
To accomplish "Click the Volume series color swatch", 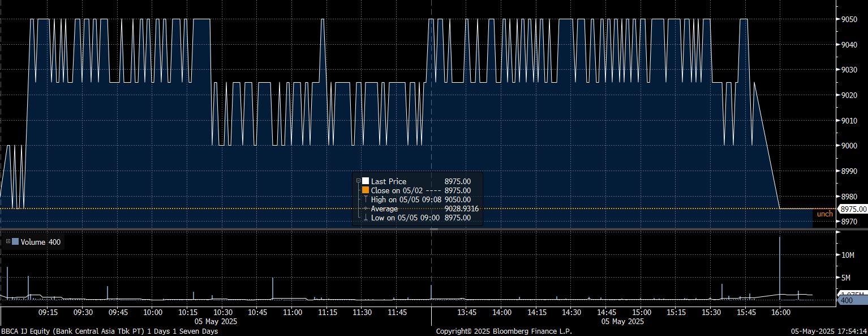I will pyautogui.click(x=15, y=242).
